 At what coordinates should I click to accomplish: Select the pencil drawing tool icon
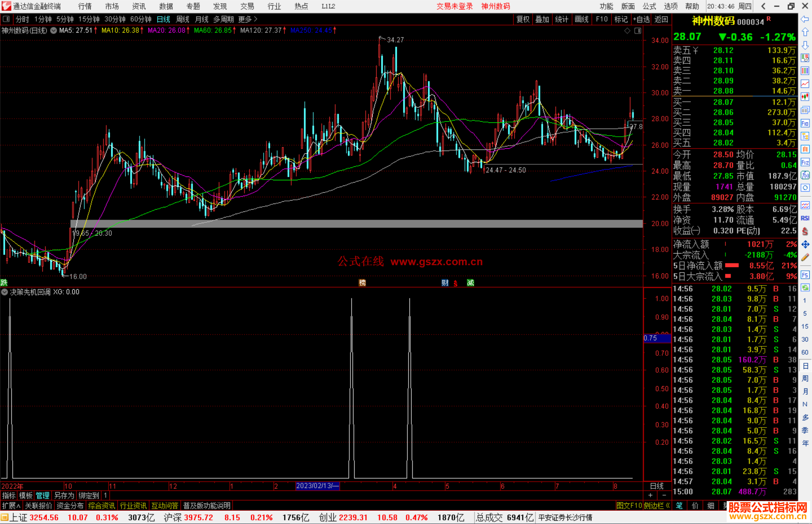point(805,257)
